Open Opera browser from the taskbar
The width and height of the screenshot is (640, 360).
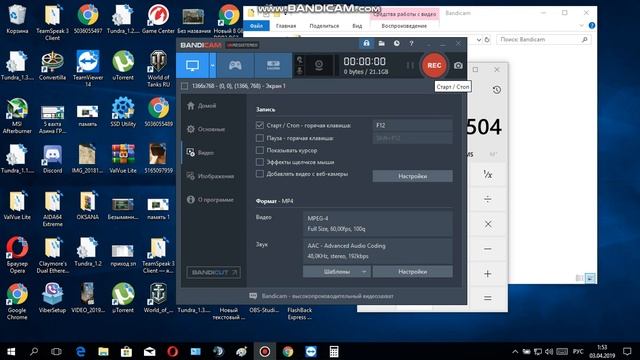point(172,351)
